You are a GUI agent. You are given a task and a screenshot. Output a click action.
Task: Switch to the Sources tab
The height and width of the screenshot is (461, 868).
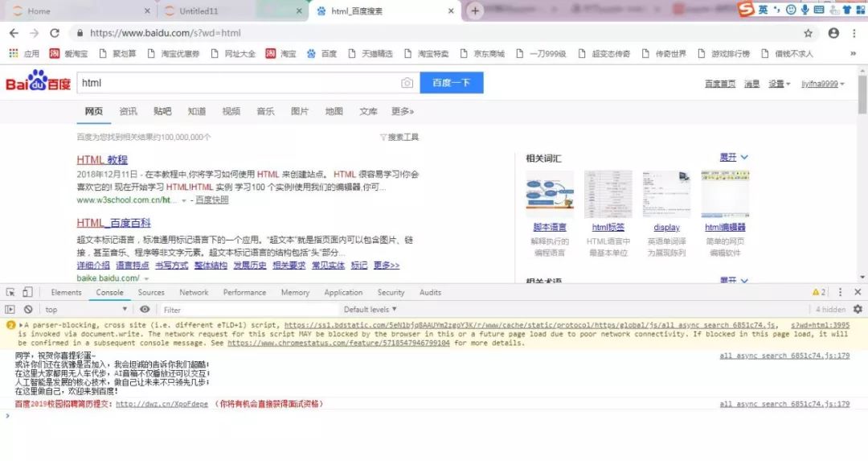coord(151,292)
